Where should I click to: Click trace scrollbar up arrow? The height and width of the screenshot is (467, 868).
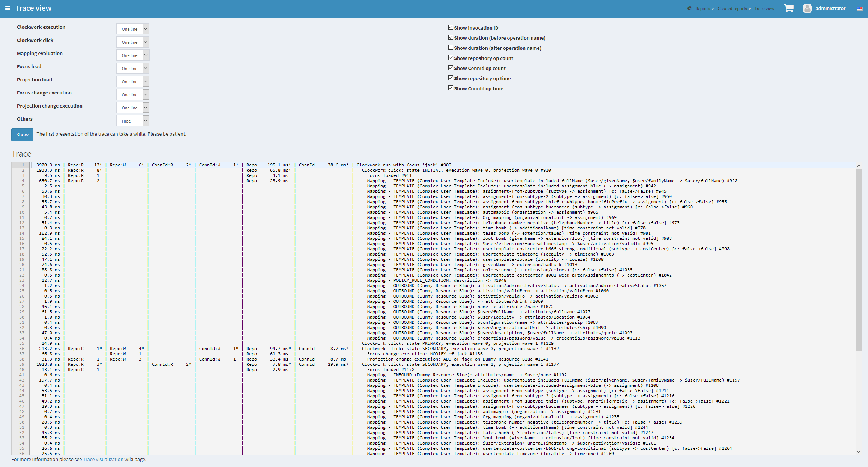pyautogui.click(x=859, y=165)
